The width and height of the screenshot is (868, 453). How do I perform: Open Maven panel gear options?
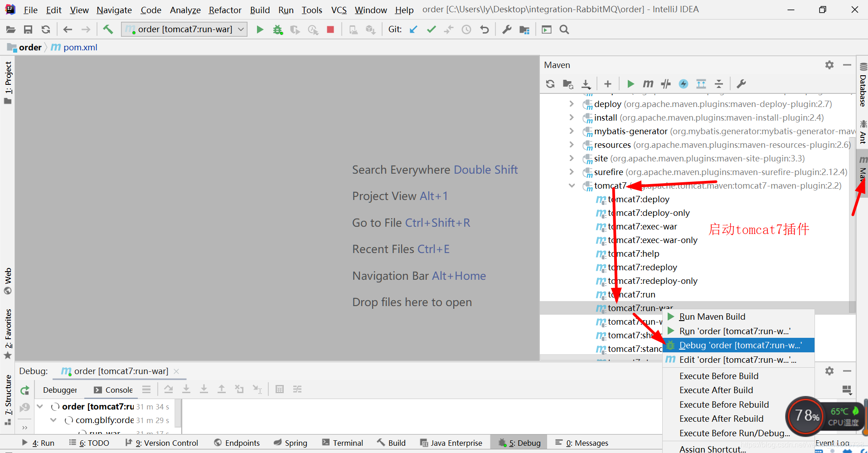[829, 65]
